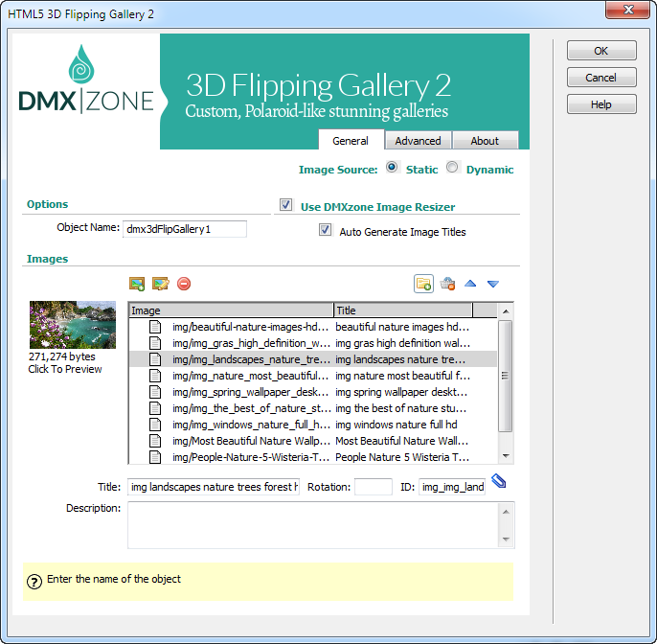Open the About tab
The image size is (657, 644).
coord(485,141)
